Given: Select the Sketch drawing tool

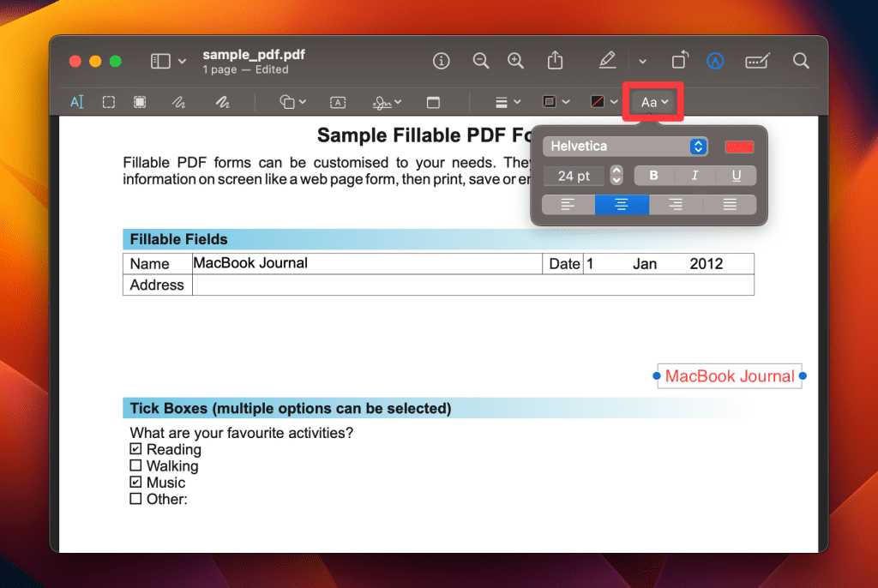Looking at the screenshot, I should (x=178, y=102).
